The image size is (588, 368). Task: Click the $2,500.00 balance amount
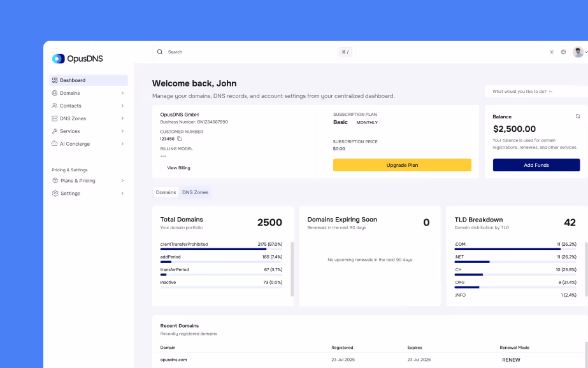coord(514,129)
